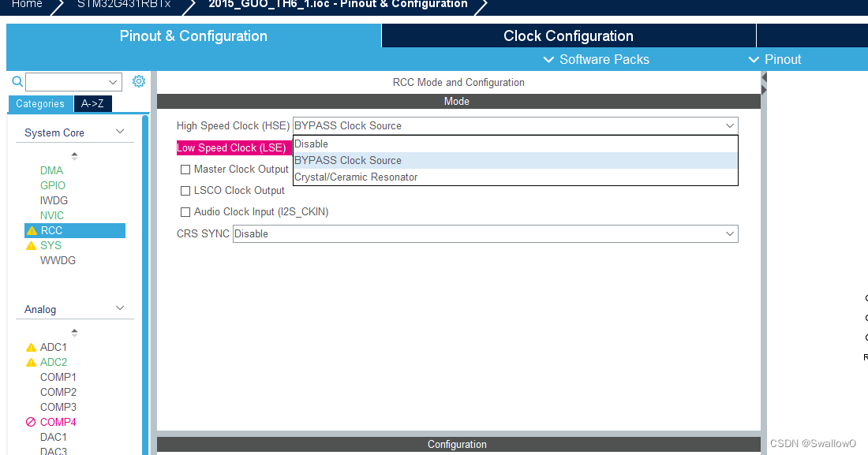The width and height of the screenshot is (868, 455).
Task: Click the forbidden icon next to COMP4
Action: [x=32, y=422]
